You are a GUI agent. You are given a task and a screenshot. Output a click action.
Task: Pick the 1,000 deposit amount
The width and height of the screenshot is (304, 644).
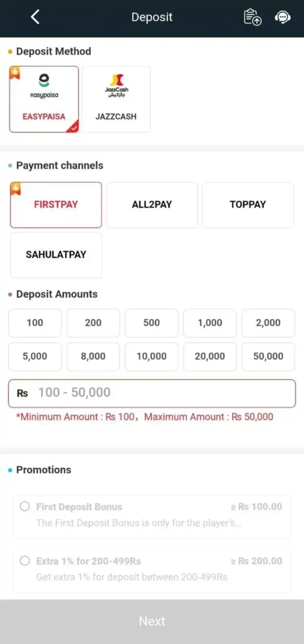[210, 323]
